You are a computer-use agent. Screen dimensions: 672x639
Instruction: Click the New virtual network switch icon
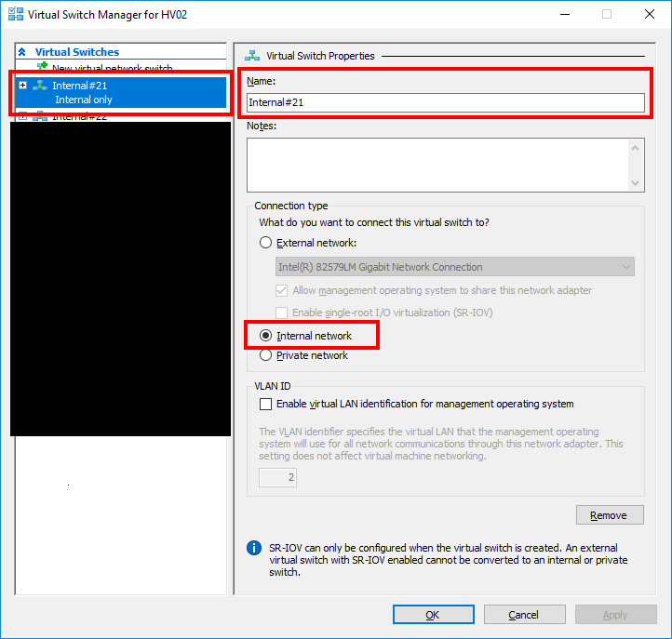[x=42, y=67]
